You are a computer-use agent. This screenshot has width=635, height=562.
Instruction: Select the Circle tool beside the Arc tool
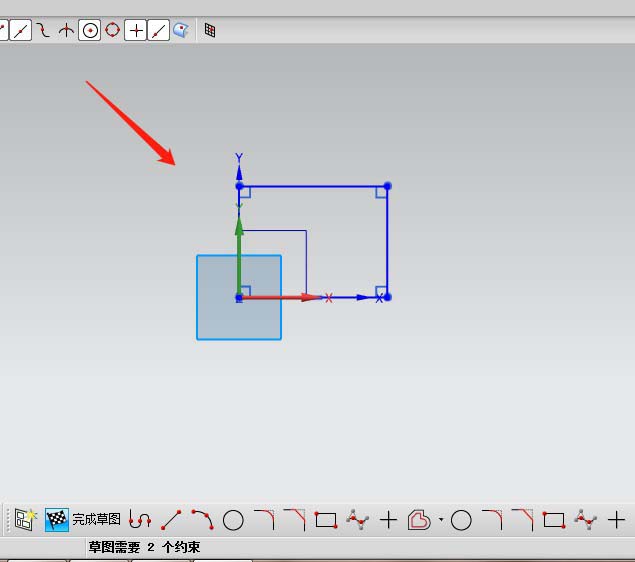[233, 520]
